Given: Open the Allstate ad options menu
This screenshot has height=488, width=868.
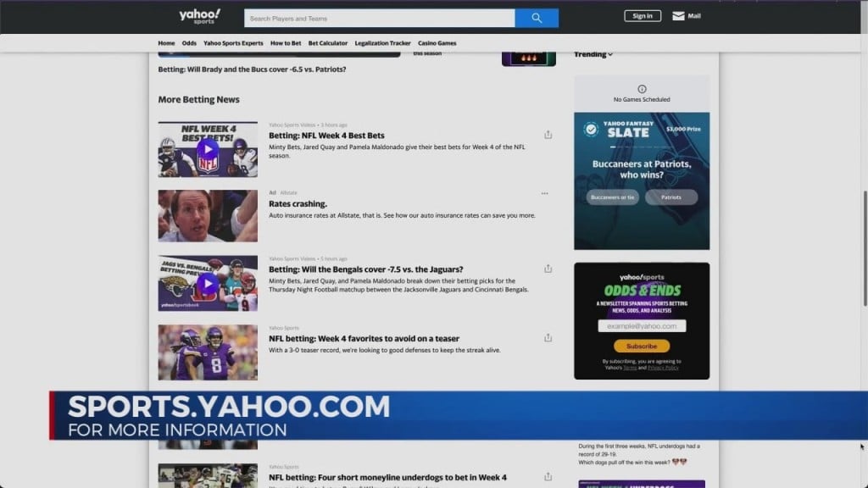Looking at the screenshot, I should pyautogui.click(x=545, y=194).
